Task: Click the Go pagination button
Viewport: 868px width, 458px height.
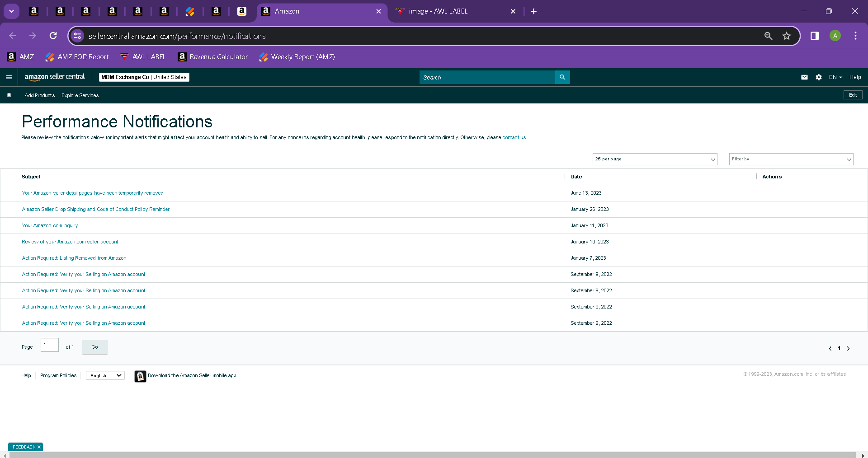Action: pyautogui.click(x=95, y=347)
